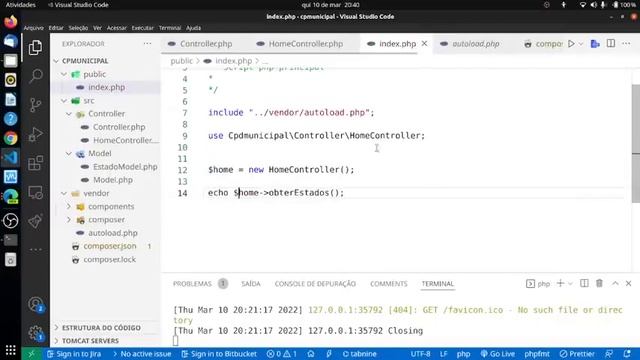Screen dimensions: 640x360
Task: Add a new terminal with plus icon
Action: pyautogui.click(x=560, y=283)
